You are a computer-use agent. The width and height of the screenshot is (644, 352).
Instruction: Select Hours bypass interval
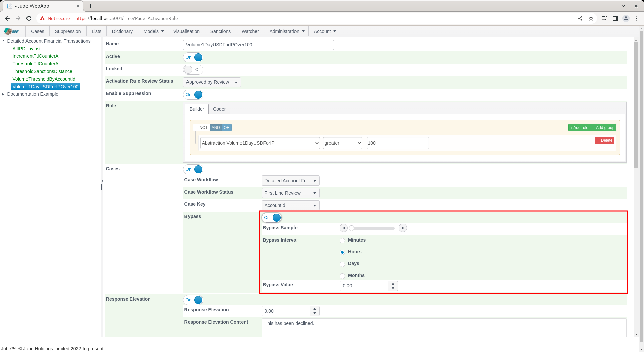[342, 252]
